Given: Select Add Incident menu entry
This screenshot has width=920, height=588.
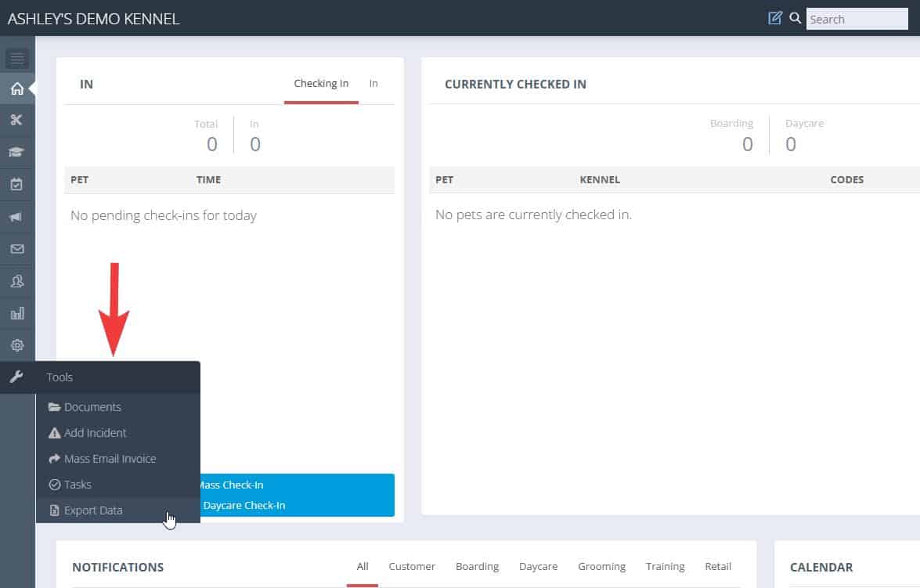Looking at the screenshot, I should (x=95, y=433).
